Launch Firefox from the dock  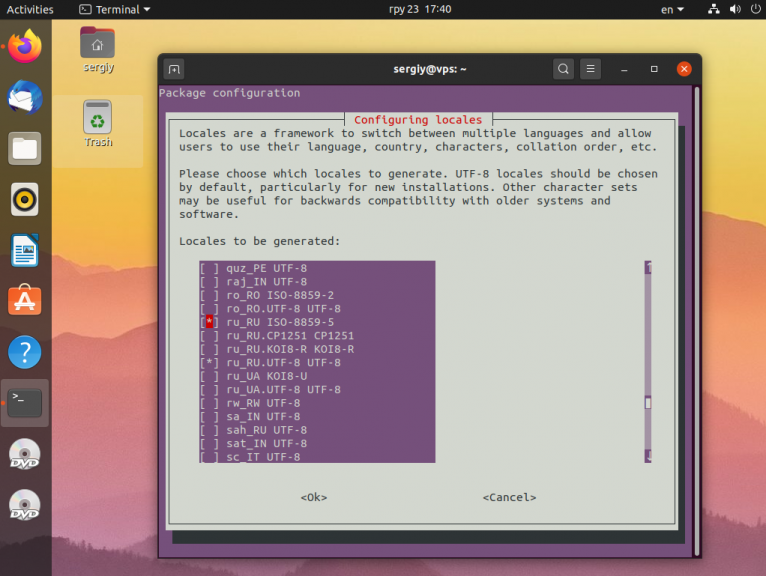pos(24,46)
